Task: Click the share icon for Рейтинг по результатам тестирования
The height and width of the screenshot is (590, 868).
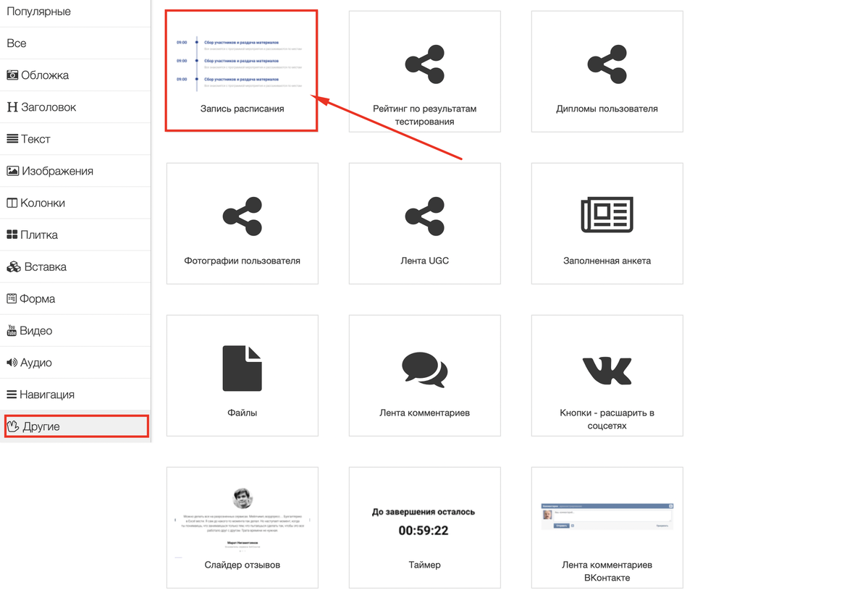Action: pos(425,64)
